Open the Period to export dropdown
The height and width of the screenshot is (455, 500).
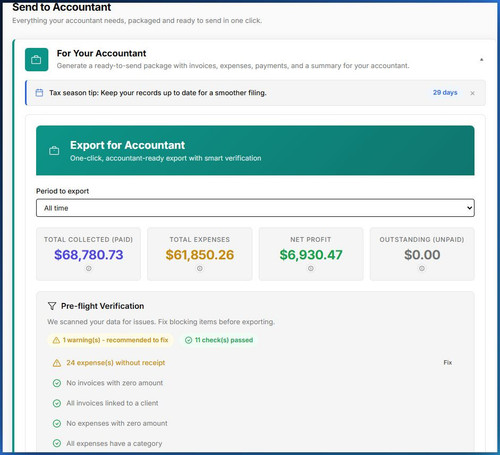255,208
